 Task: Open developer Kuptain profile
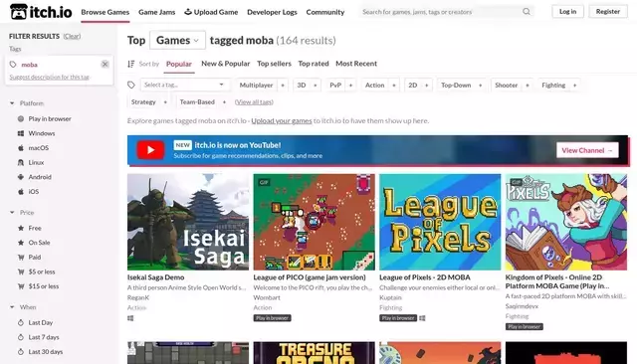[x=390, y=297]
